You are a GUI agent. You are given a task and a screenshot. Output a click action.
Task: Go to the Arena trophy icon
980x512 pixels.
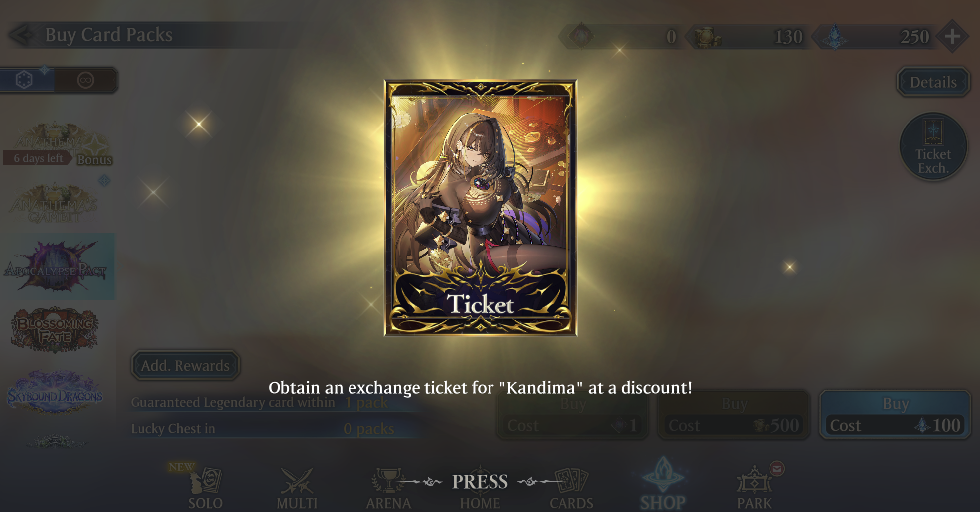pos(388,489)
